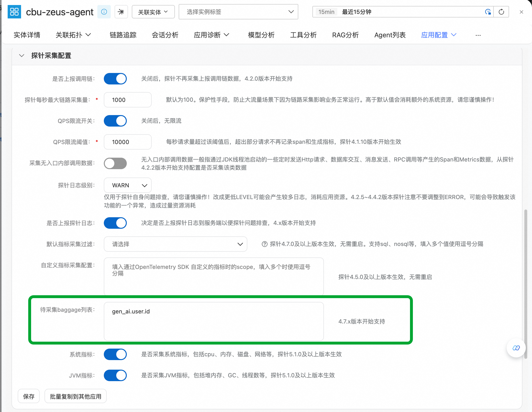Open the floating assistant icon button

pyautogui.click(x=516, y=348)
